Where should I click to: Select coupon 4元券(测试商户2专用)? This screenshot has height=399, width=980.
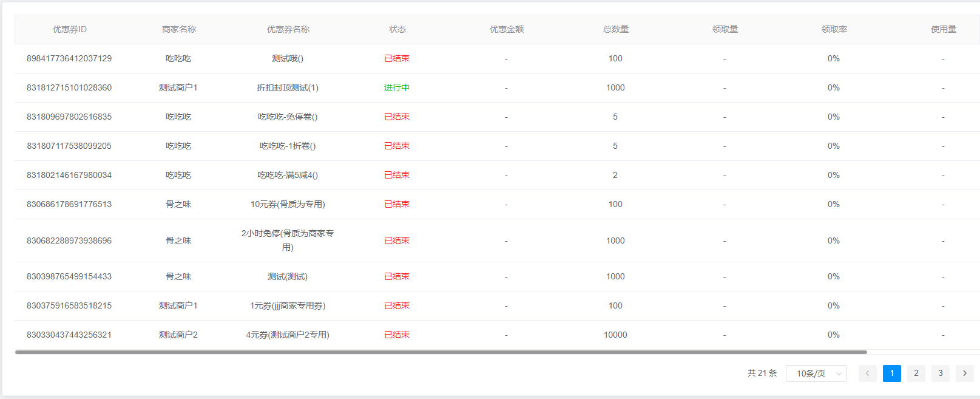(x=288, y=335)
